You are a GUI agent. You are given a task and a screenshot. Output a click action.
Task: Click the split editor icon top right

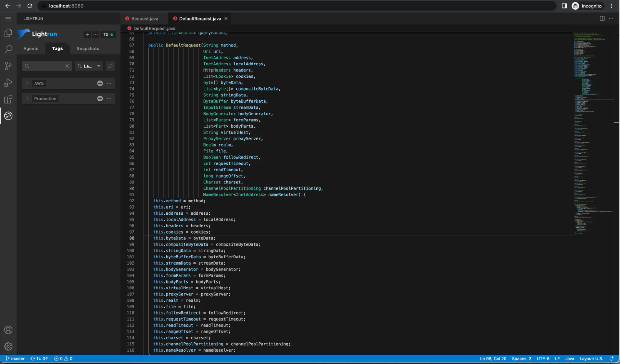(x=602, y=19)
